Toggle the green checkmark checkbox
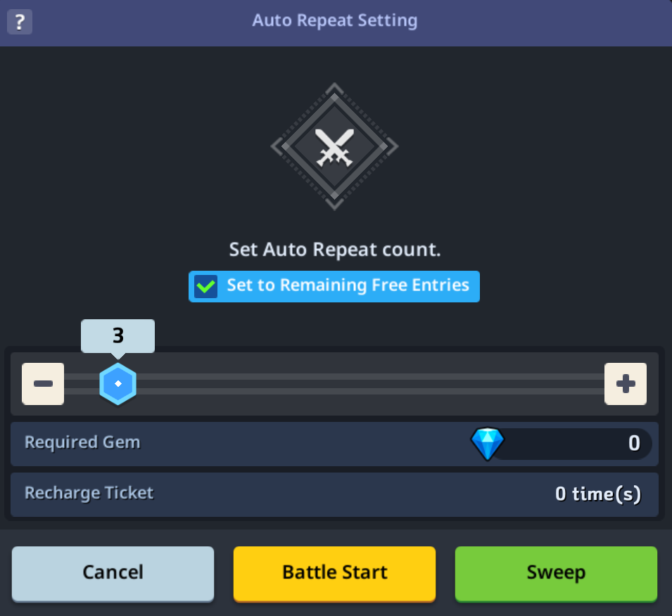 coord(205,286)
